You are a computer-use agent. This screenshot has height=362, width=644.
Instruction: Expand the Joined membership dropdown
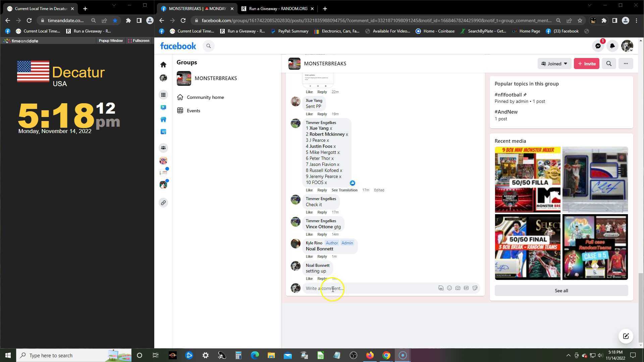554,64
